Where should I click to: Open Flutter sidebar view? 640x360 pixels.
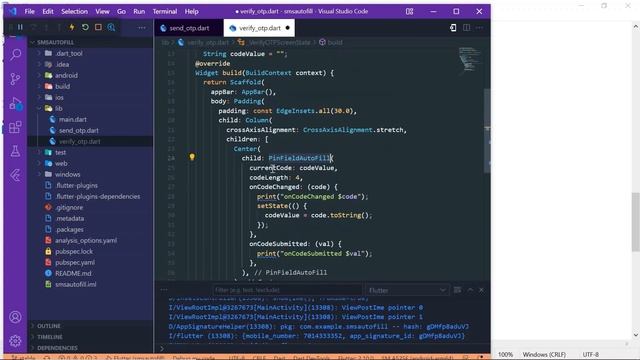[16, 176]
